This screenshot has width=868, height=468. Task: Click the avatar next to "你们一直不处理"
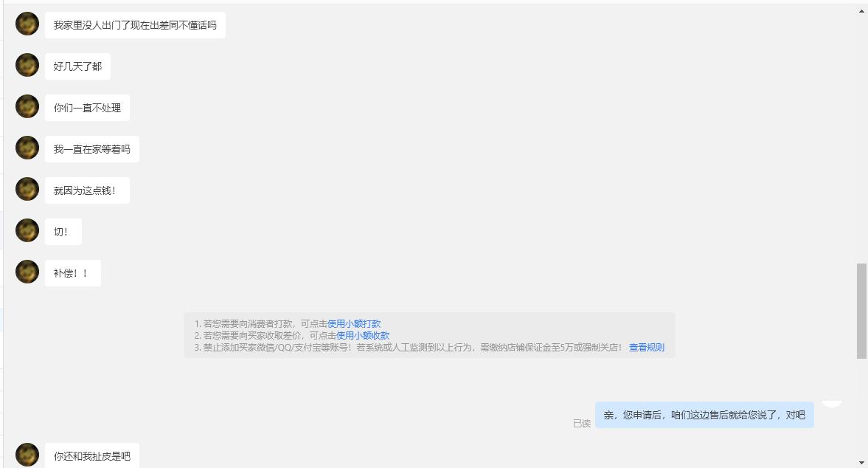pos(27,106)
